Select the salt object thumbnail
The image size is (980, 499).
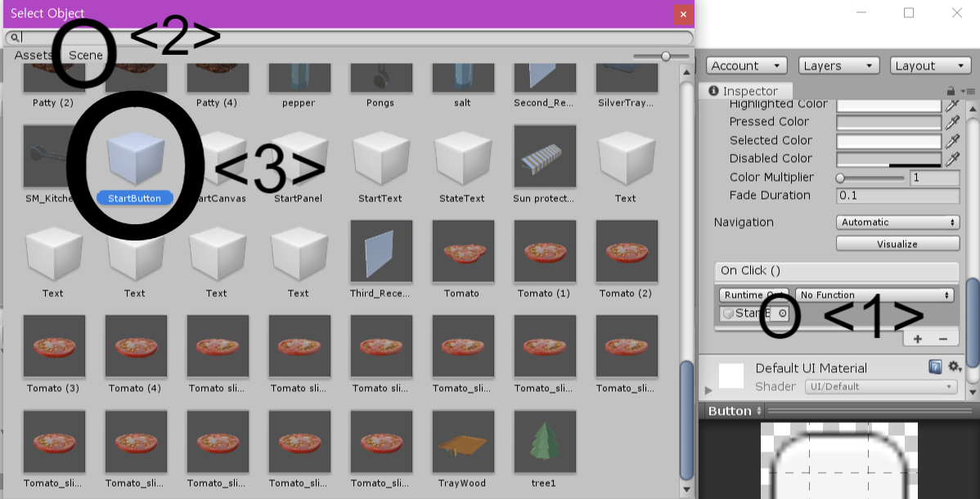[462, 78]
